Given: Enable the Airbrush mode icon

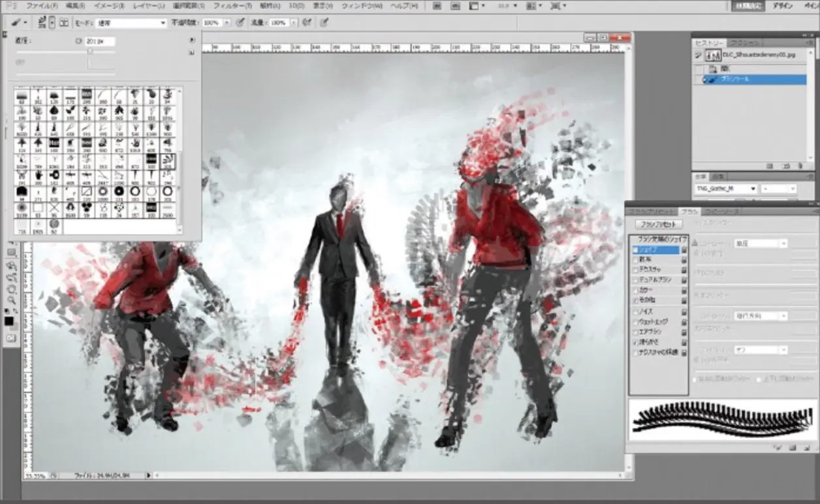Looking at the screenshot, I should [x=307, y=22].
